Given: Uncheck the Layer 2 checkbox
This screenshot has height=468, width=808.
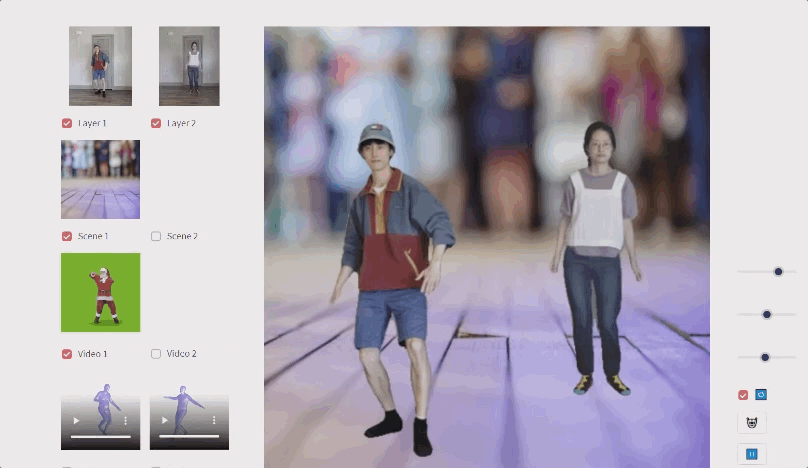Looking at the screenshot, I should pyautogui.click(x=156, y=123).
